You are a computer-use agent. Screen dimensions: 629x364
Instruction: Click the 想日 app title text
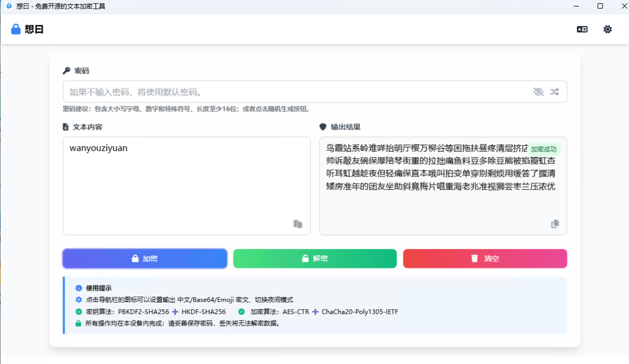pos(34,29)
